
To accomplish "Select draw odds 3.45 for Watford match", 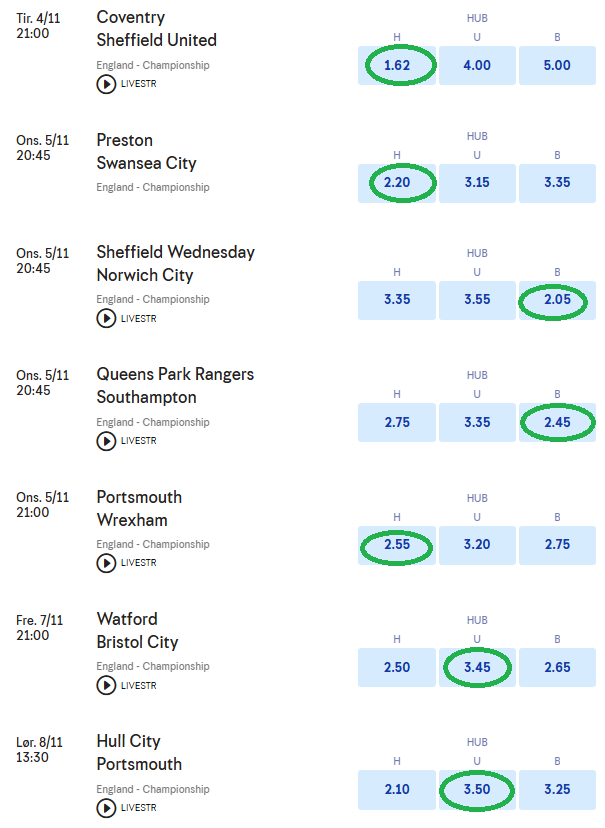I will click(x=477, y=668).
